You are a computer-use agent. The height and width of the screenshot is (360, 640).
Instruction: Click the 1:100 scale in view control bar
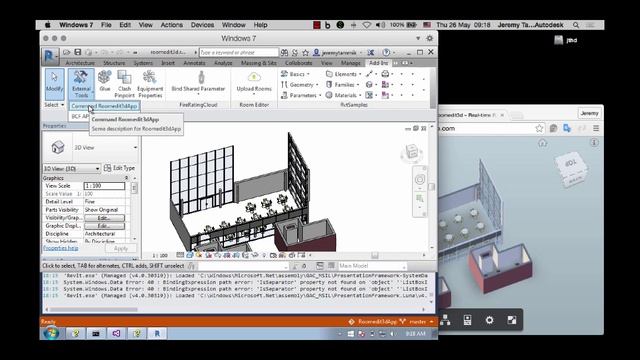160,256
